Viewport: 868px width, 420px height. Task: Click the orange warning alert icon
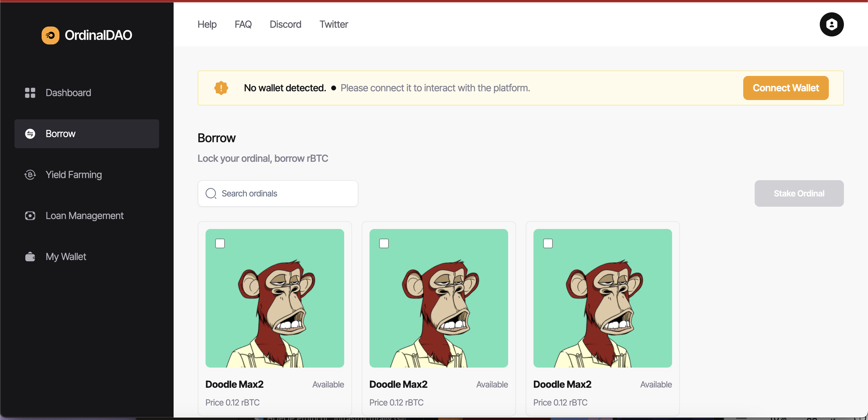(x=221, y=88)
